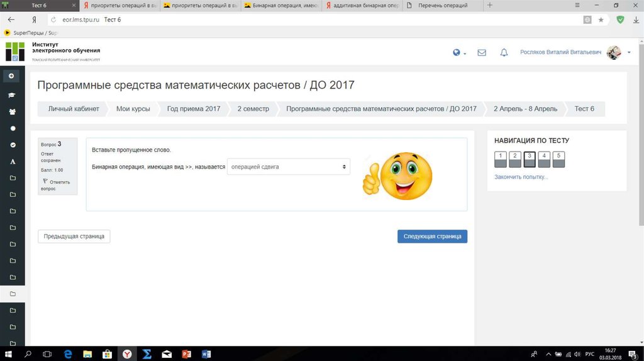Open Год приема 2017 breadcrumb

(194, 109)
